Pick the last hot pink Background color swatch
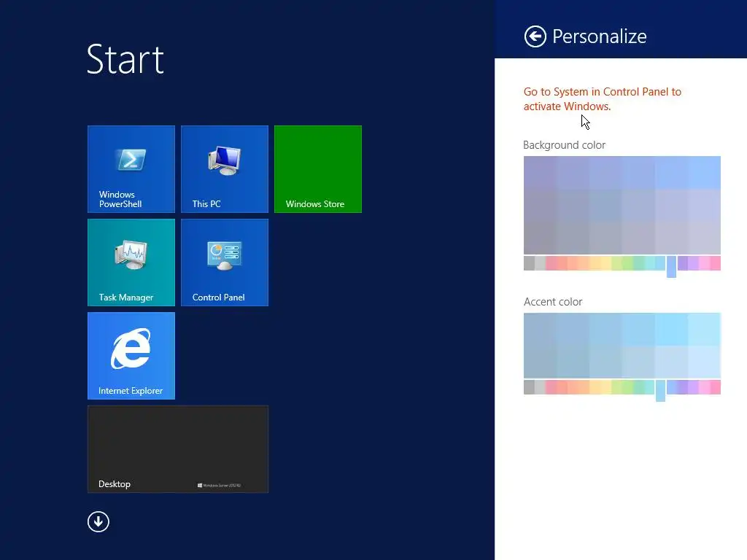Screen dimensions: 747x560 (x=715, y=262)
